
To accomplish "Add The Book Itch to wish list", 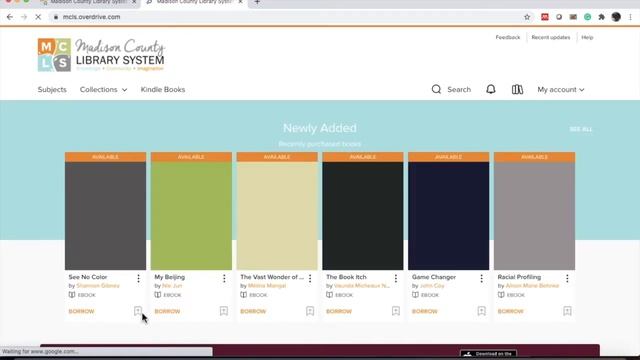I will (396, 311).
